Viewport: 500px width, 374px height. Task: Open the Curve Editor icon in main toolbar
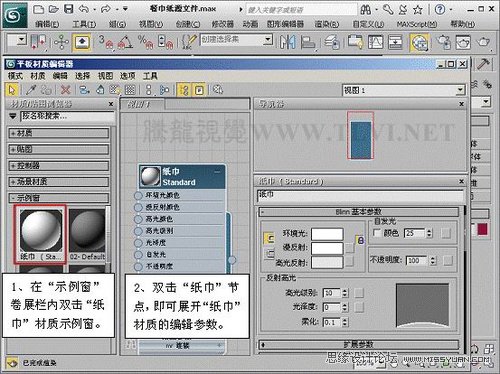(x=376, y=42)
